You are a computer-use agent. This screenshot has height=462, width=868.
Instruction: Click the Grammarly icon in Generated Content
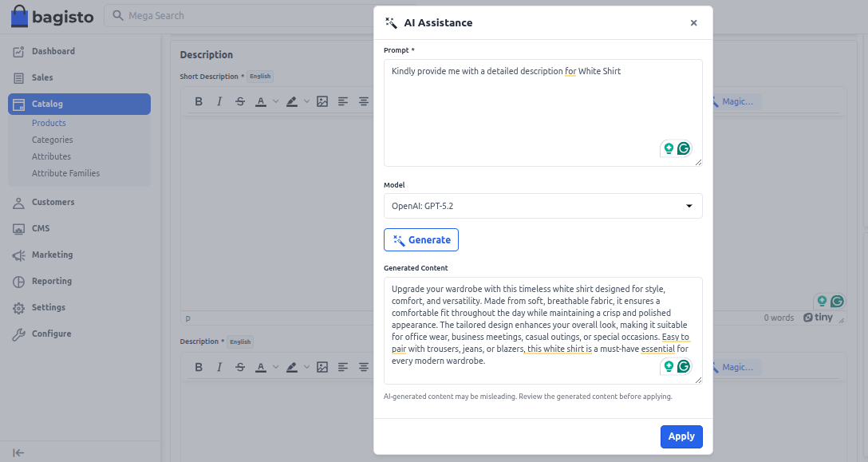[x=684, y=366]
